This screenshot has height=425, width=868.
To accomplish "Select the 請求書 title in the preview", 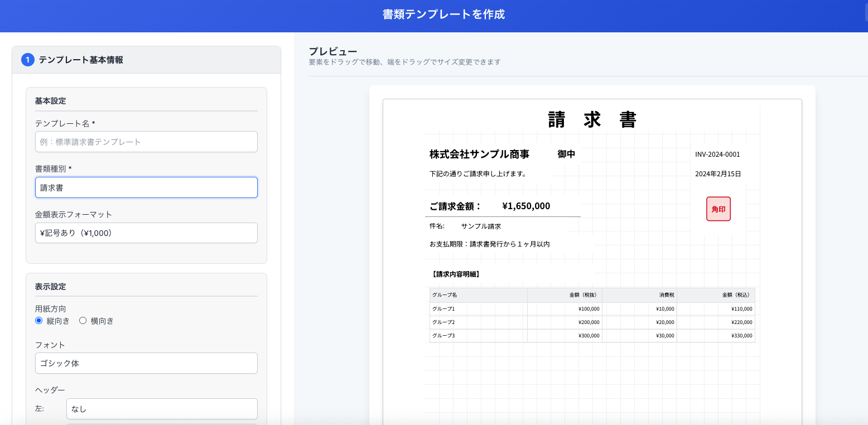I will [591, 119].
